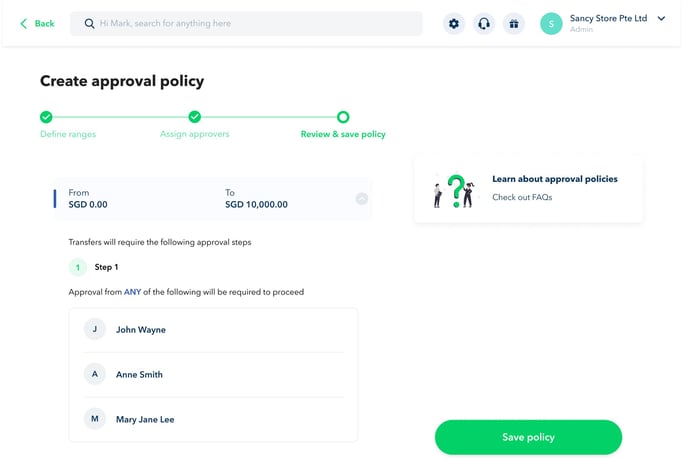The width and height of the screenshot is (683, 460).
Task: Click Anne Smith's avatar initial
Action: pos(95,374)
